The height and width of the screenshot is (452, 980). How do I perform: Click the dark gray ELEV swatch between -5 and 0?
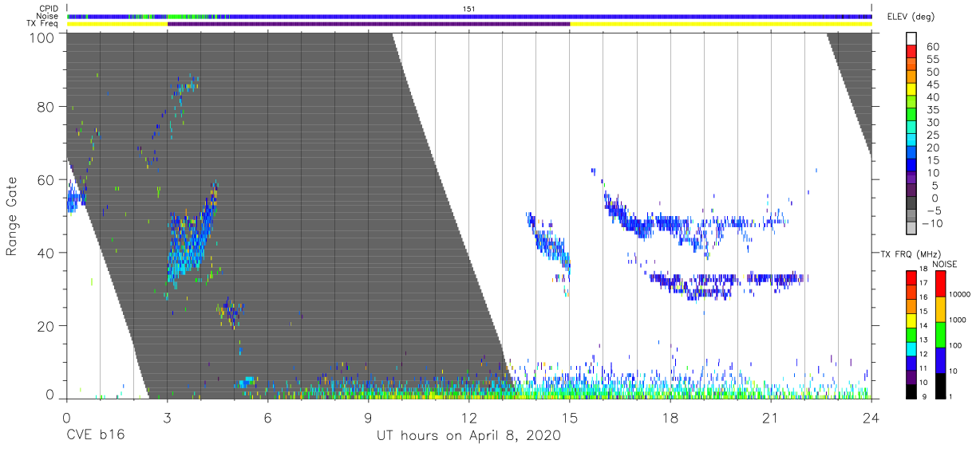pyautogui.click(x=911, y=204)
